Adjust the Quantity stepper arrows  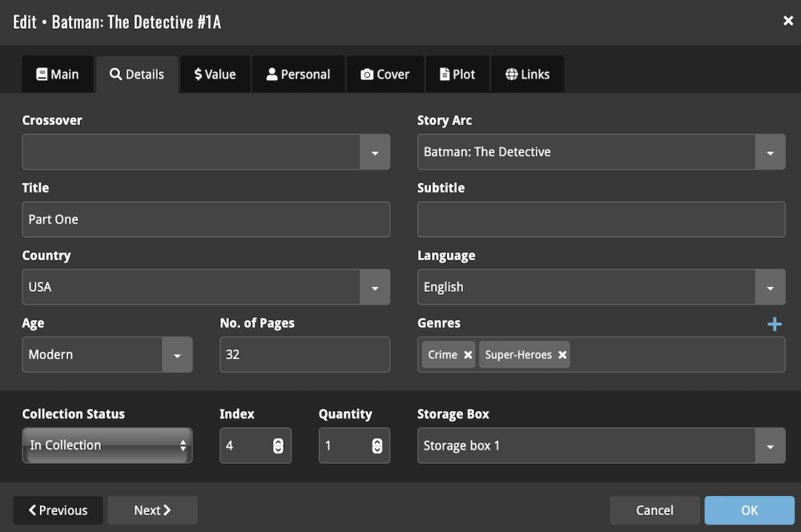[x=377, y=446]
